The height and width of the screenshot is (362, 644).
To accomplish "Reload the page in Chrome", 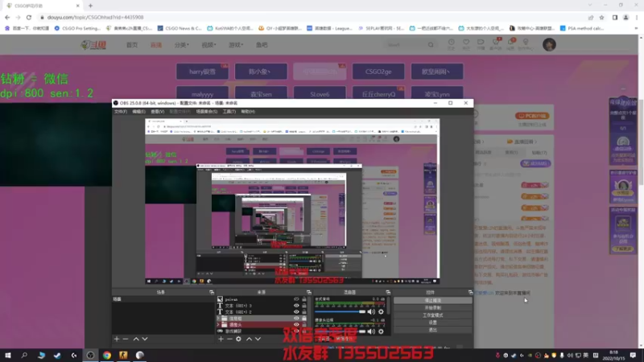I will click(x=29, y=17).
